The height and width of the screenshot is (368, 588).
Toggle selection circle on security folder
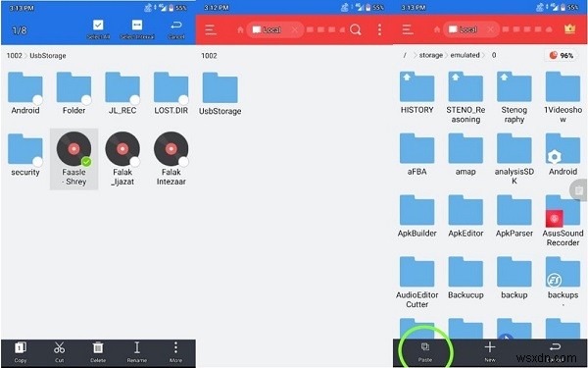(37, 162)
